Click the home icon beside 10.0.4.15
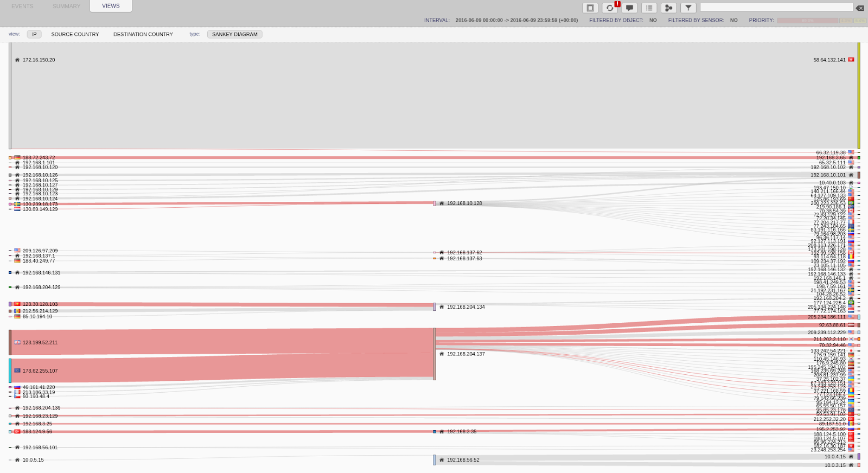 [851, 457]
